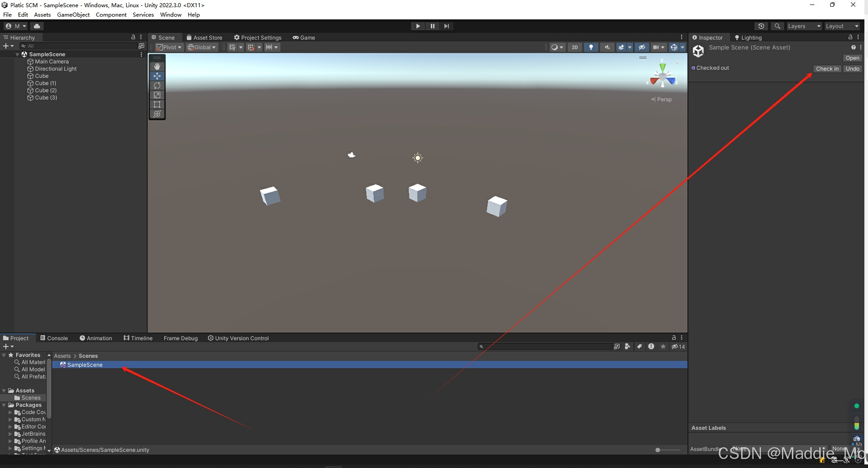Switch to the Lighting tab

point(748,37)
